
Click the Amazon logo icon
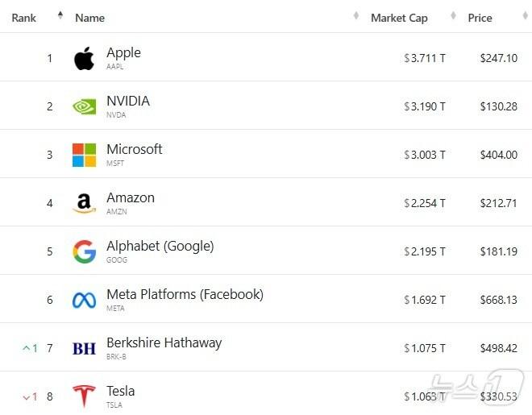pyautogui.click(x=84, y=203)
